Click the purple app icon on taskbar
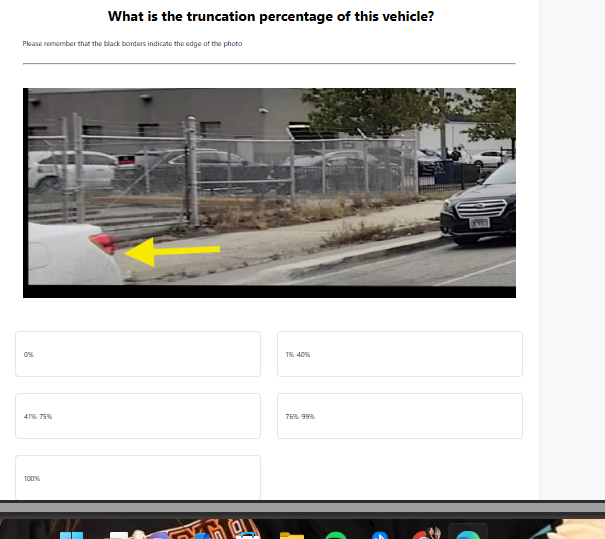Screen dimensions: 605x539 point(159,535)
